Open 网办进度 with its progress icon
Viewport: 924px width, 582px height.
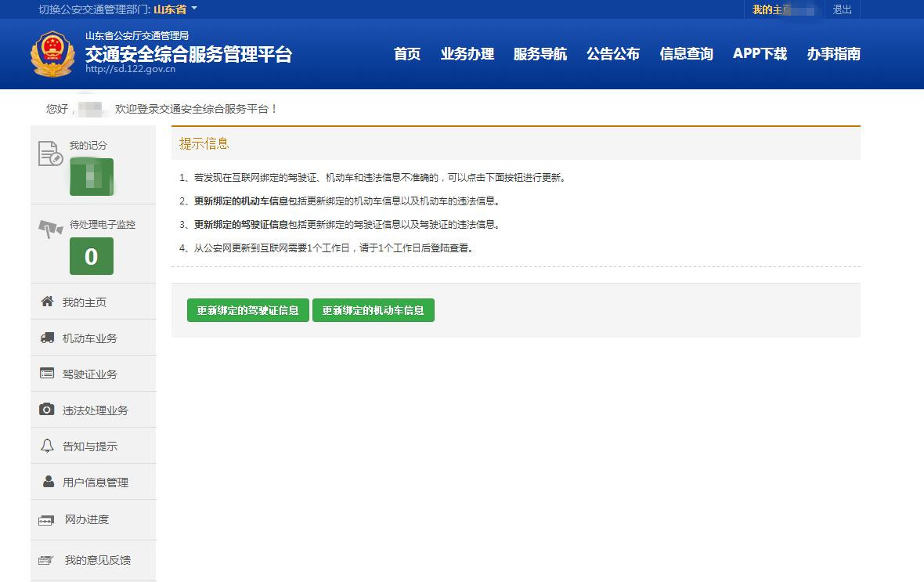(45, 519)
